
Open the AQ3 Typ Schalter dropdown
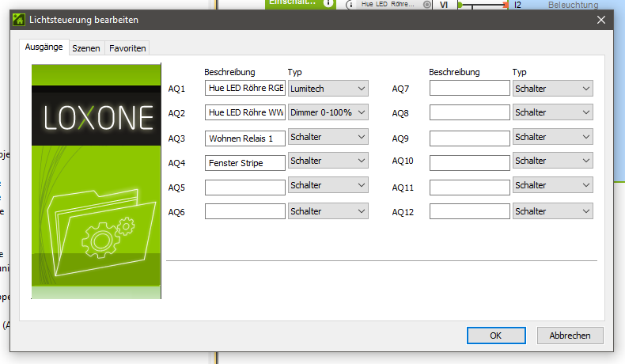pyautogui.click(x=328, y=137)
